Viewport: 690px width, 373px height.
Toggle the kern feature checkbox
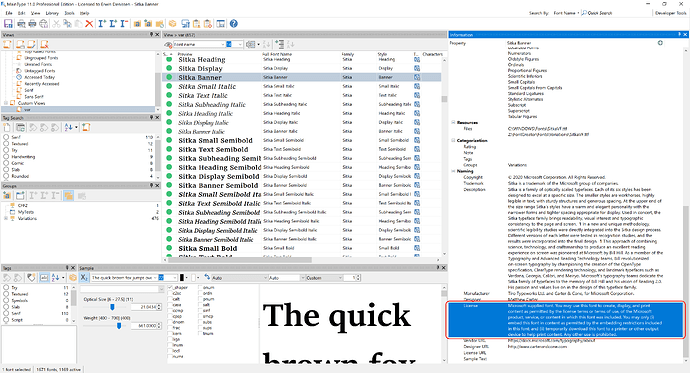click(170, 333)
